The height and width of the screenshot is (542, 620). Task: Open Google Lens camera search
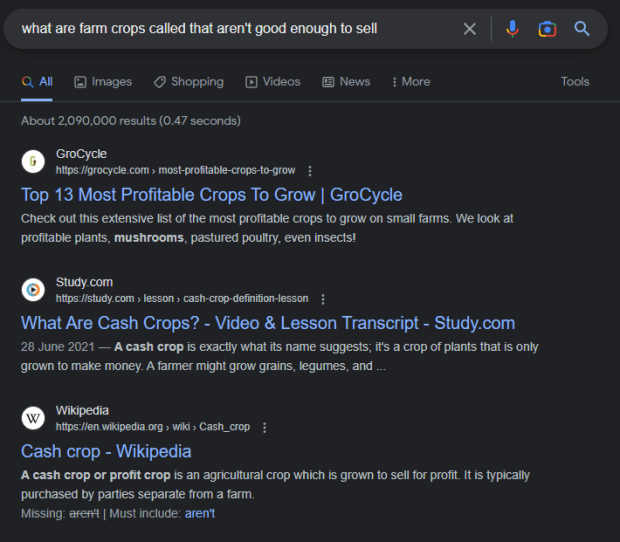tap(547, 29)
